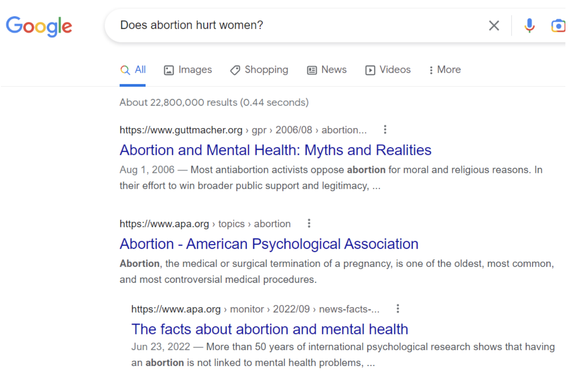This screenshot has height=371, width=588.
Task: Open options menu for Guttmacher result
Action: click(385, 130)
